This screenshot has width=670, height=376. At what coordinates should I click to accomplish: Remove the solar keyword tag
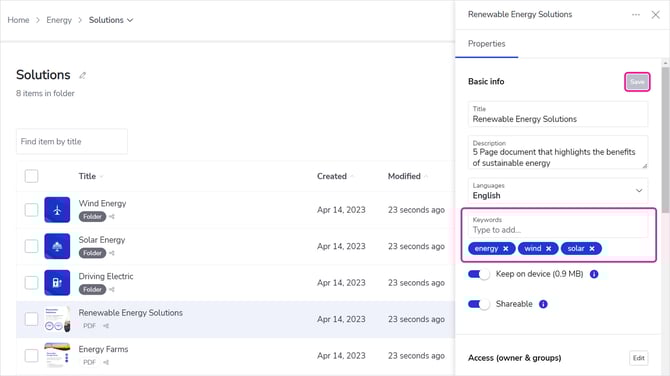pos(592,249)
